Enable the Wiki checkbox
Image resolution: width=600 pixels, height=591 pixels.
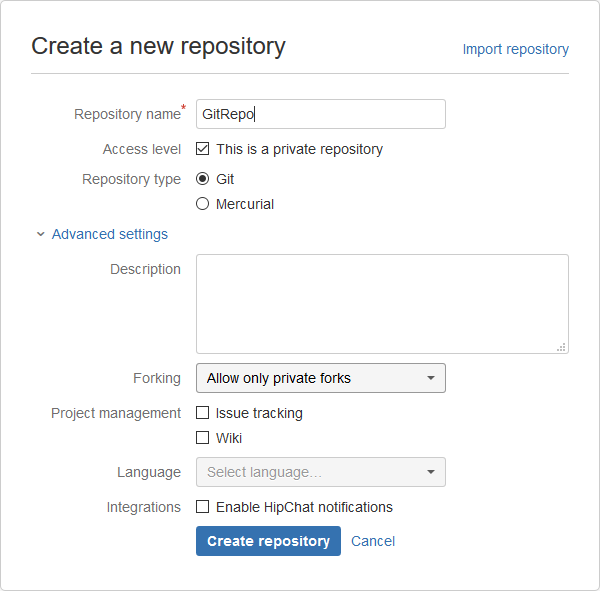(x=203, y=438)
